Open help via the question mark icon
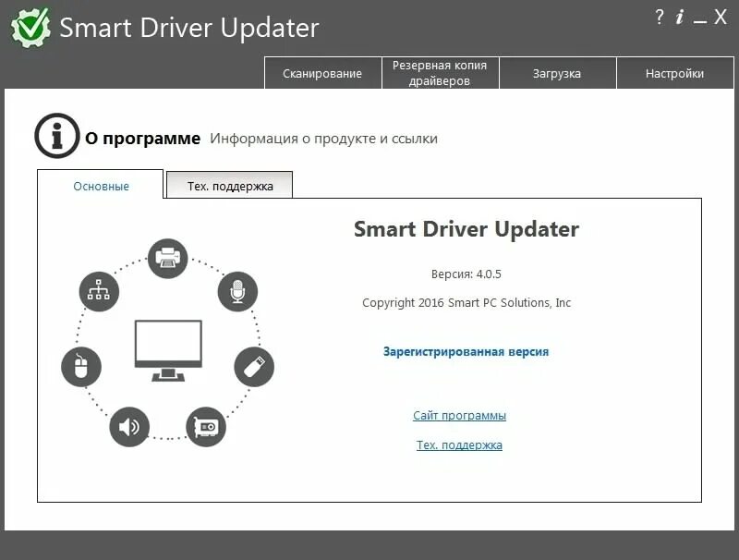Image resolution: width=739 pixels, height=560 pixels. pos(660,17)
